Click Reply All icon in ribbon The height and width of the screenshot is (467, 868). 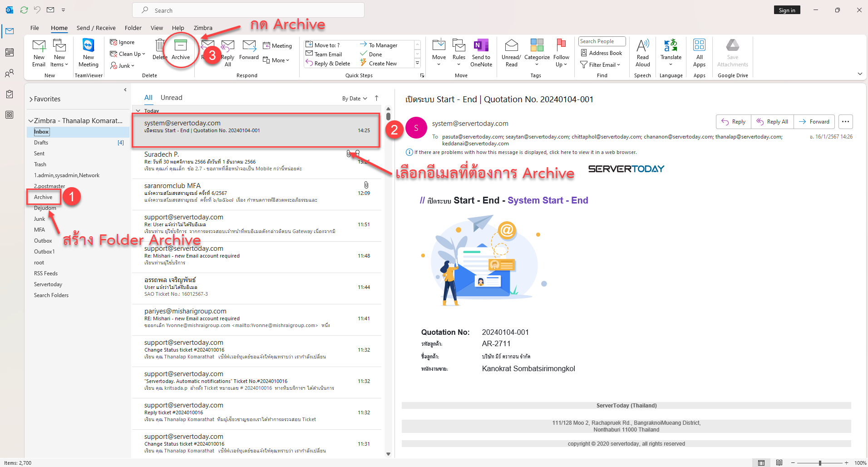pyautogui.click(x=227, y=46)
